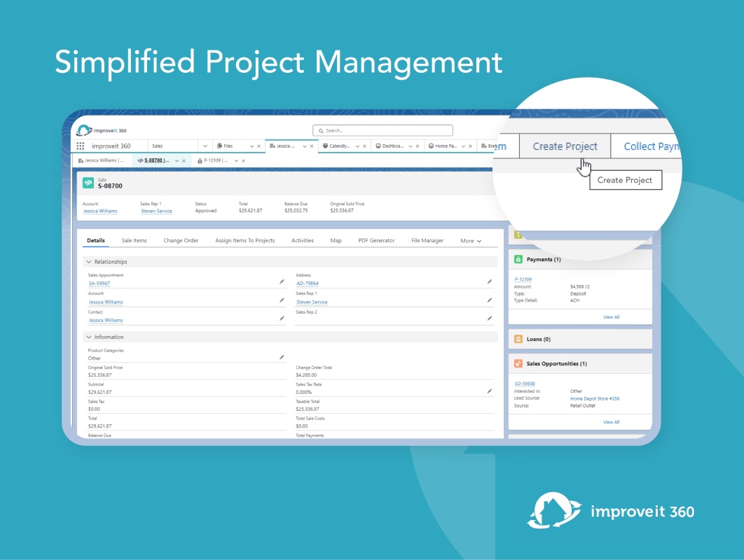Open Assign Items To Projects tab

244,240
